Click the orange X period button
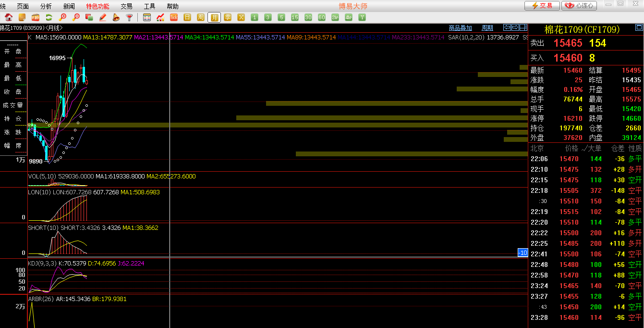 241,17
